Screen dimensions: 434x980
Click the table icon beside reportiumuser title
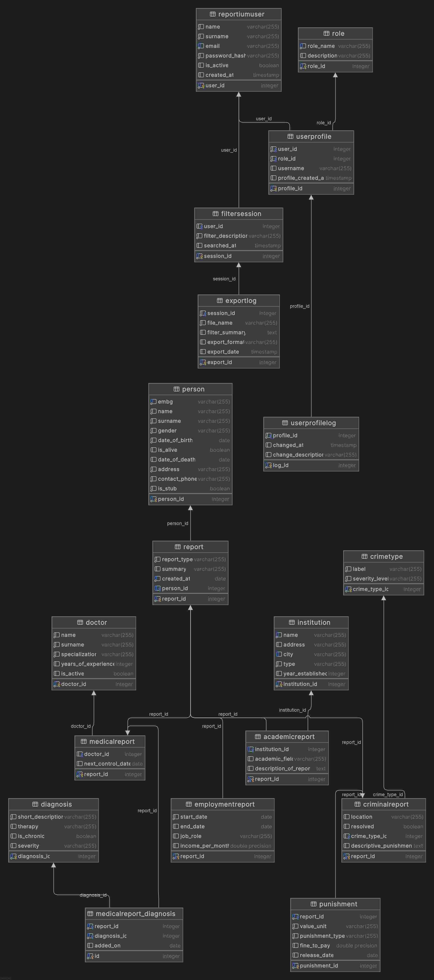212,14
